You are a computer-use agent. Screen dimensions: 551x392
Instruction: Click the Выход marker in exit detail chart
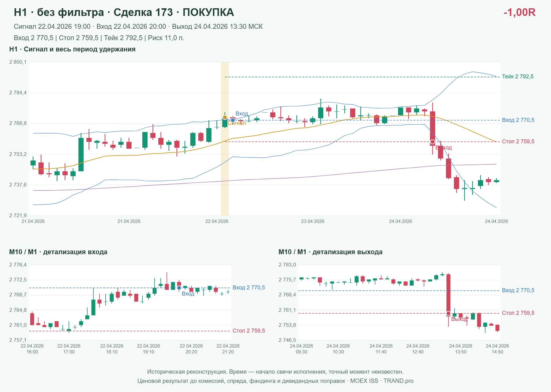(x=448, y=313)
